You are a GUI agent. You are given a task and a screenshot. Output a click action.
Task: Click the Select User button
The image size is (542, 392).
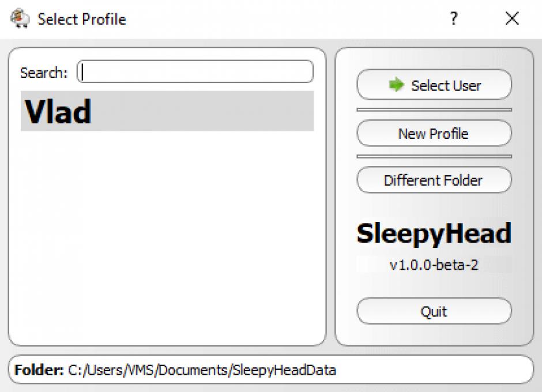[x=434, y=85]
